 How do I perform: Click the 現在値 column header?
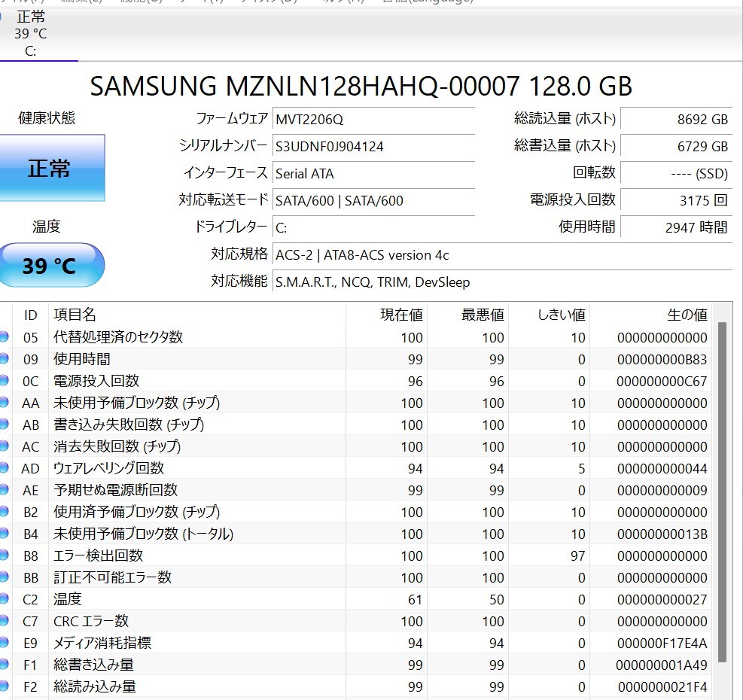[401, 315]
